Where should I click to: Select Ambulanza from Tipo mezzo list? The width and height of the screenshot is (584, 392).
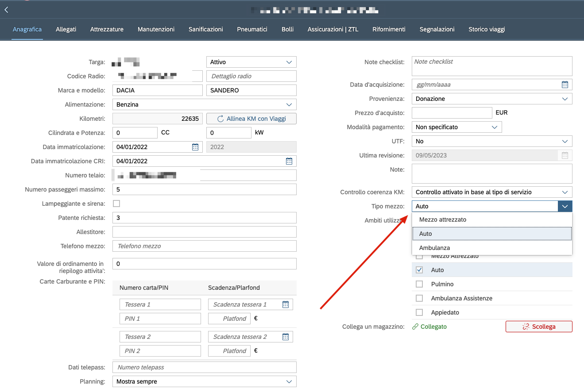[x=435, y=248]
